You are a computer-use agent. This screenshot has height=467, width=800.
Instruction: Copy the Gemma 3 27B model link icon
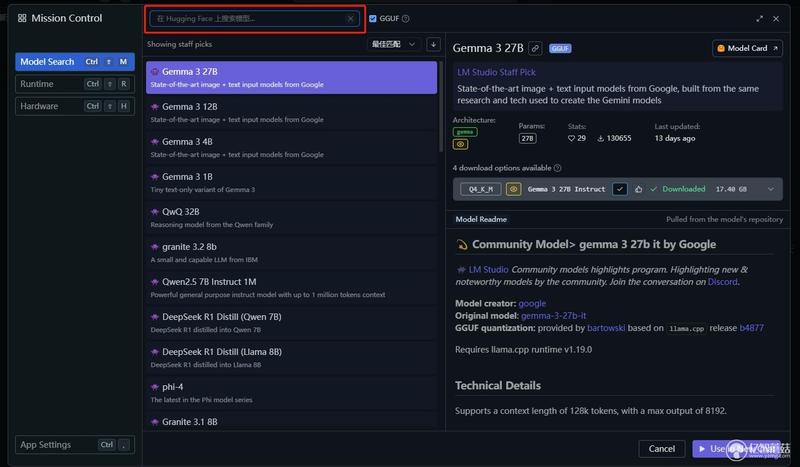pos(535,48)
